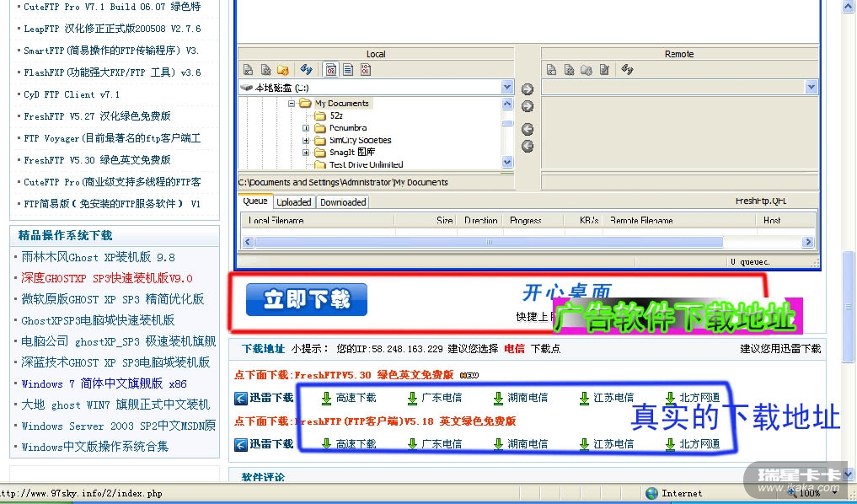Open link 雨林木风Ghost XP装机版 9.8

[98, 257]
